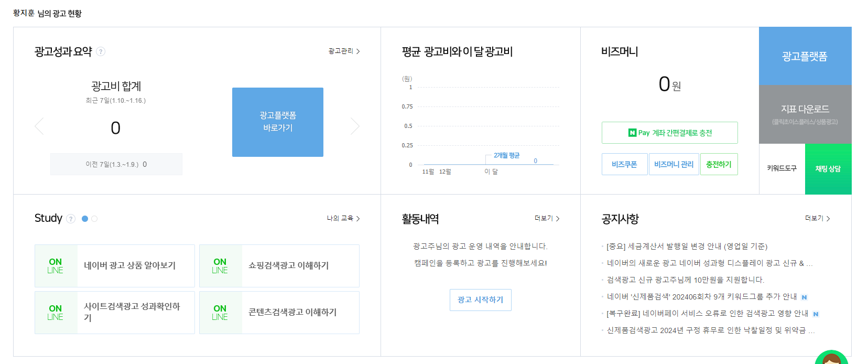Click 0 원 비즈머니 balance
The width and height of the screenshot is (868, 364).
(x=670, y=84)
